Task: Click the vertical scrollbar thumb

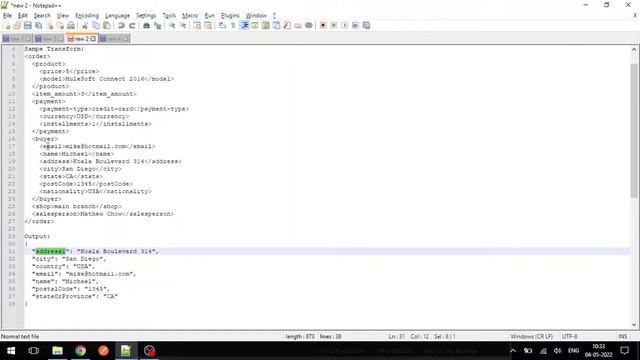Action: (634, 131)
